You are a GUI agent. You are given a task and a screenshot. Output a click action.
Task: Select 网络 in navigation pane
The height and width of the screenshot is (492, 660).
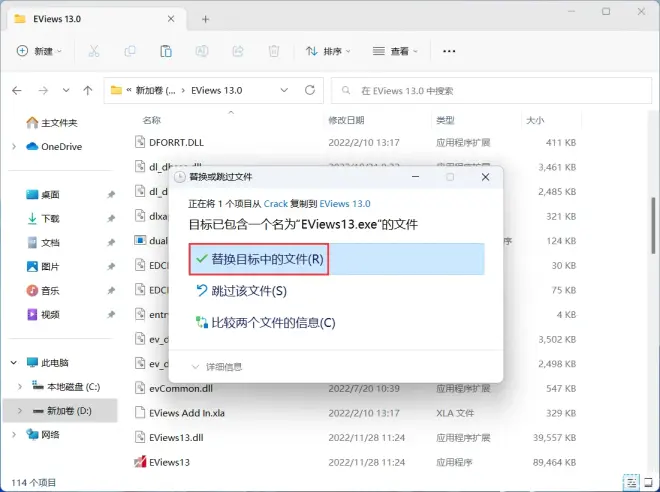coord(43,434)
